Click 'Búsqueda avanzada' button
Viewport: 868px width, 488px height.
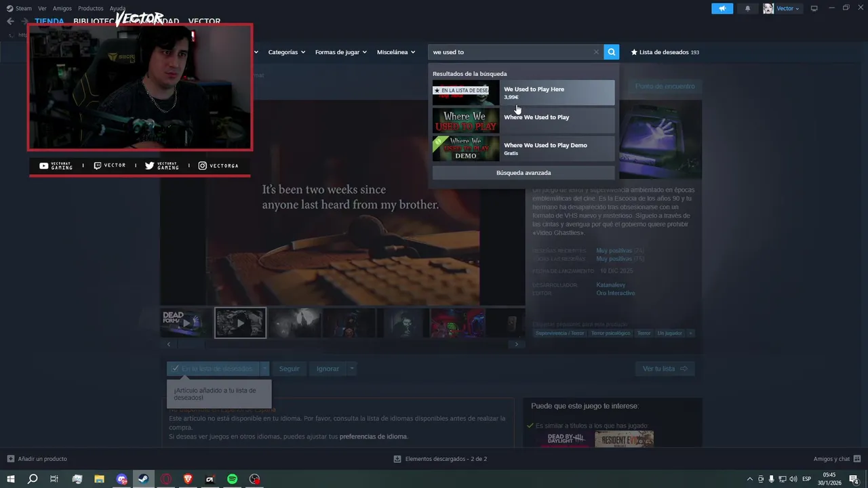coord(524,173)
